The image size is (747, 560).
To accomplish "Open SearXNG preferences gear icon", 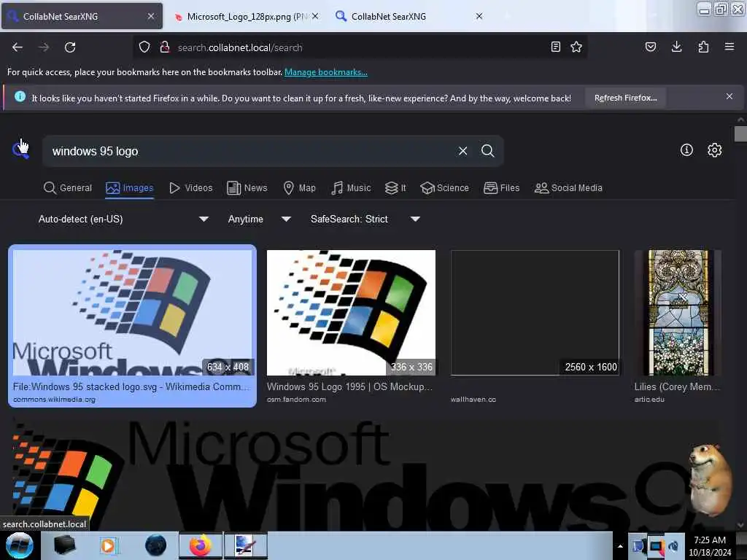I will [x=715, y=150].
